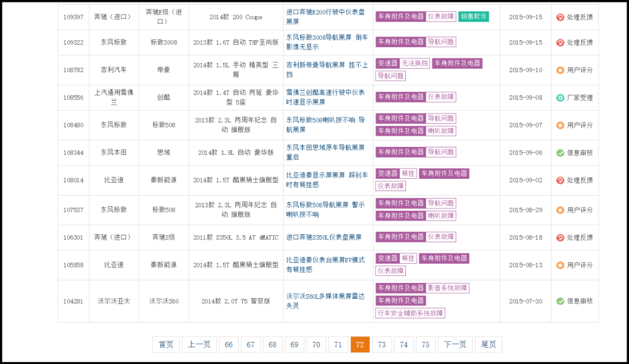Open complaint titled 东风标致3008导航黑屏 倒车影像无显示

pos(327,43)
